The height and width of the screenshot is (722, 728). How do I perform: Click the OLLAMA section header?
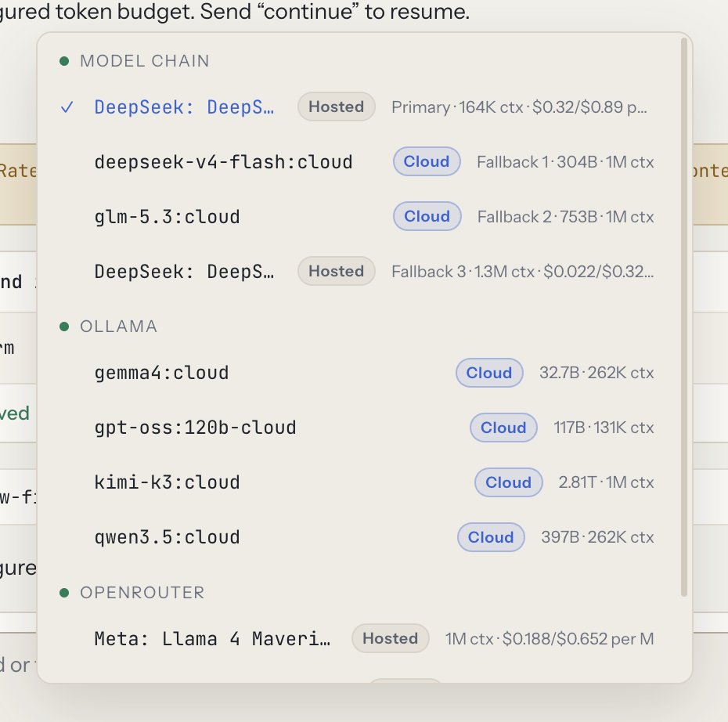point(119,327)
